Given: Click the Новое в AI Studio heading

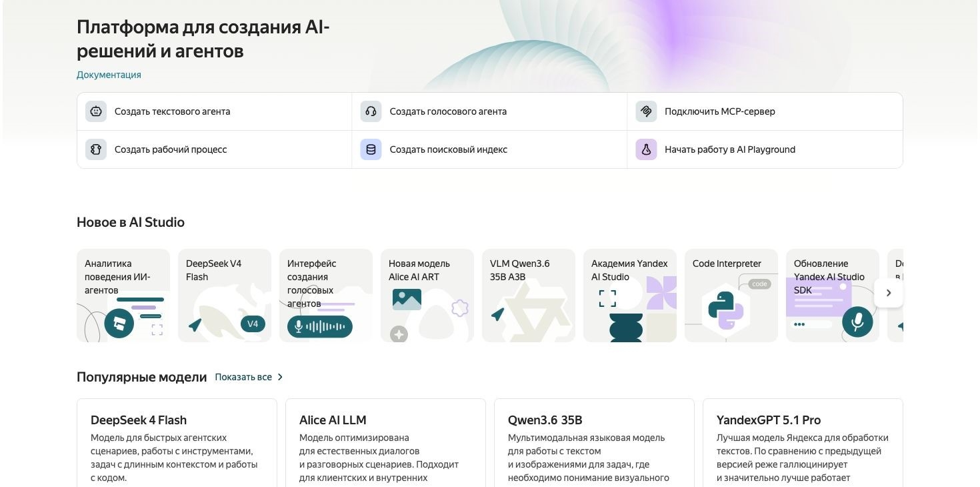Looking at the screenshot, I should coord(131,222).
